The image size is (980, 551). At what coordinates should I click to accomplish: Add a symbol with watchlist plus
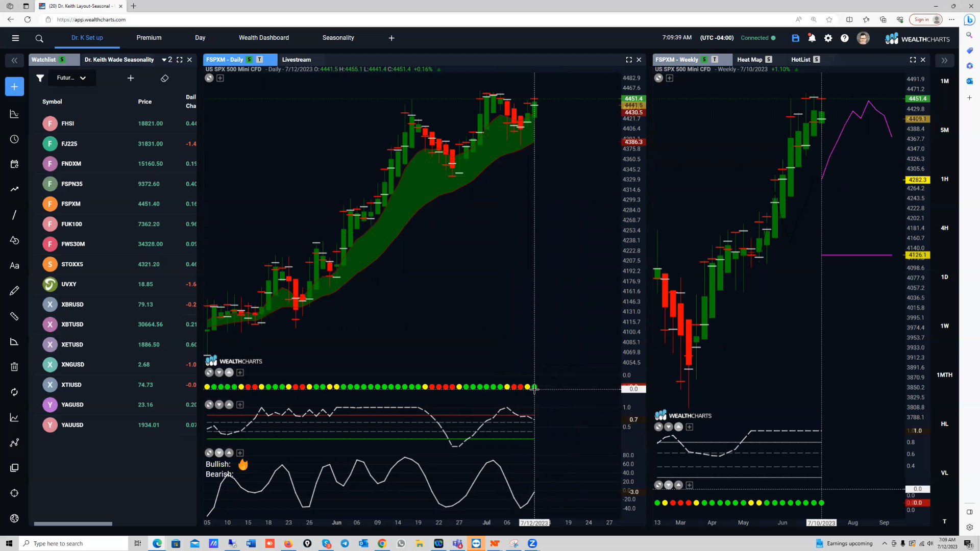[131, 78]
